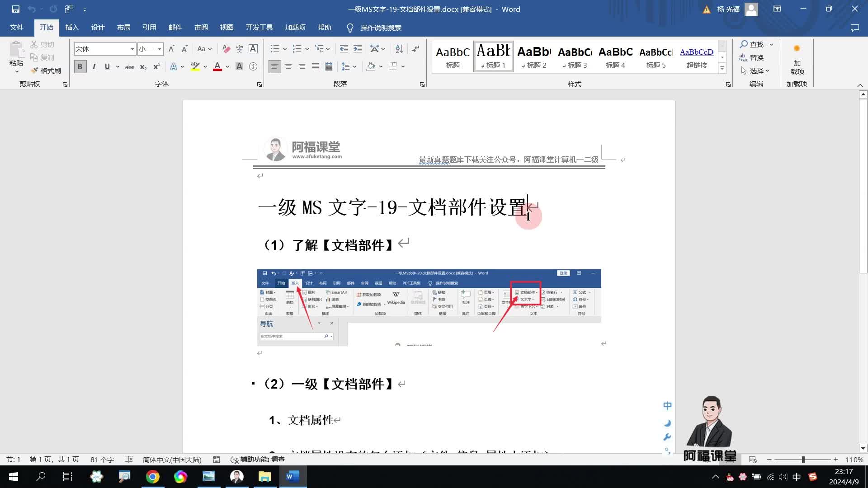Click the red font color button
This screenshot has width=868, height=488.
click(x=217, y=67)
